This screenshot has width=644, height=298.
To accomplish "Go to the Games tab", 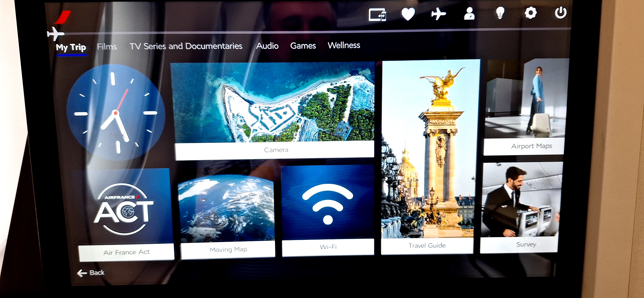I will 303,46.
